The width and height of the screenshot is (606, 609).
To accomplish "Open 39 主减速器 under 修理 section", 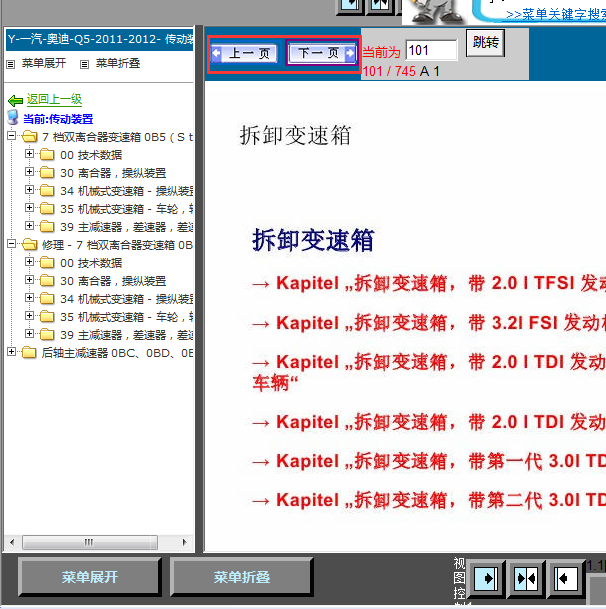I will (127, 335).
